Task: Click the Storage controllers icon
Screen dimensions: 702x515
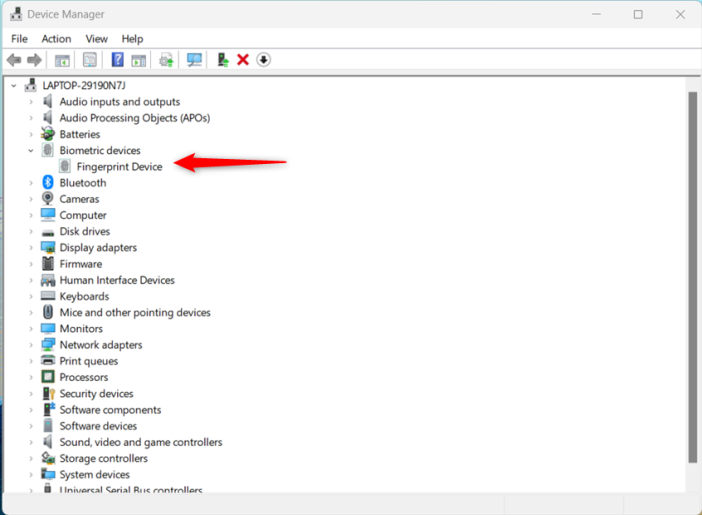Action: point(48,458)
